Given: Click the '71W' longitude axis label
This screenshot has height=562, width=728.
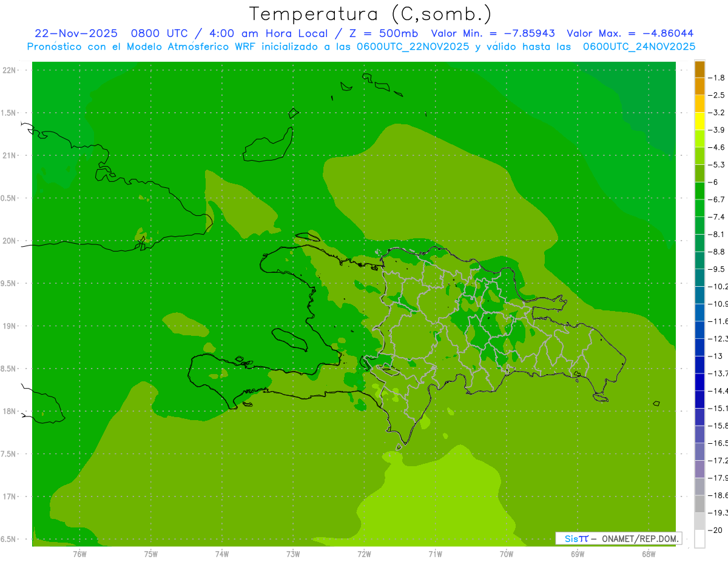Looking at the screenshot, I should pyautogui.click(x=435, y=554).
